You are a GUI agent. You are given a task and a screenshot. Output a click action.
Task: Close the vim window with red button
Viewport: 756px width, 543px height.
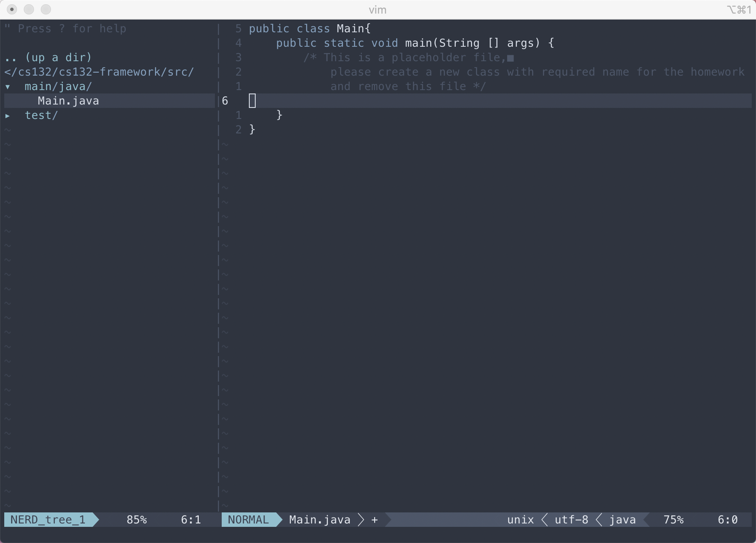12,9
